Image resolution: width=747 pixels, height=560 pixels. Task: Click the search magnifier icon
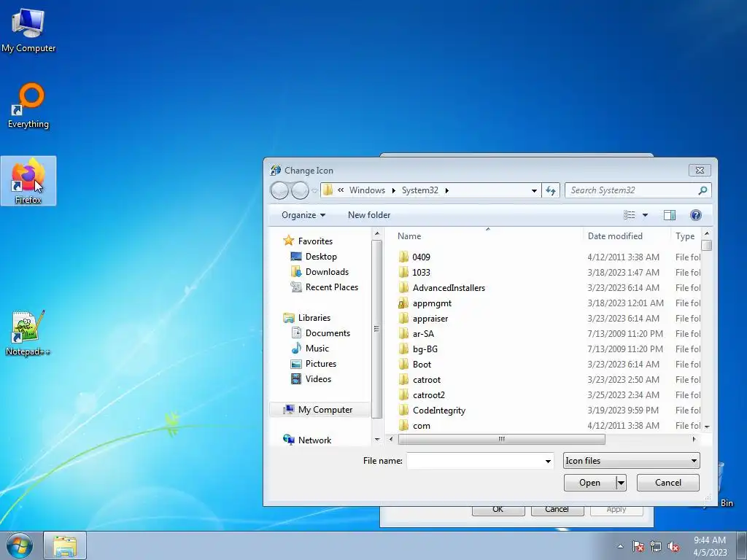coord(703,190)
